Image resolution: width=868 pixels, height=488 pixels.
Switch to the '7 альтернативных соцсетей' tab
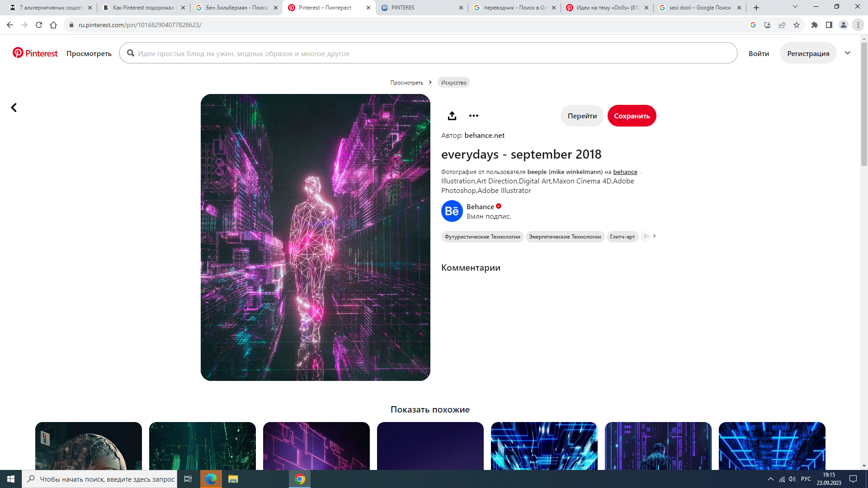pos(51,8)
